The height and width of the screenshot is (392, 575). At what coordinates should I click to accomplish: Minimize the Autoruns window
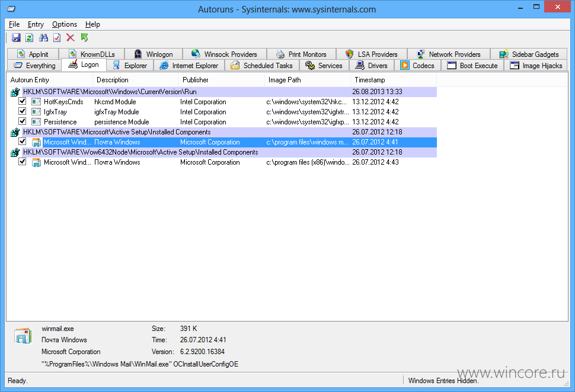pos(520,7)
